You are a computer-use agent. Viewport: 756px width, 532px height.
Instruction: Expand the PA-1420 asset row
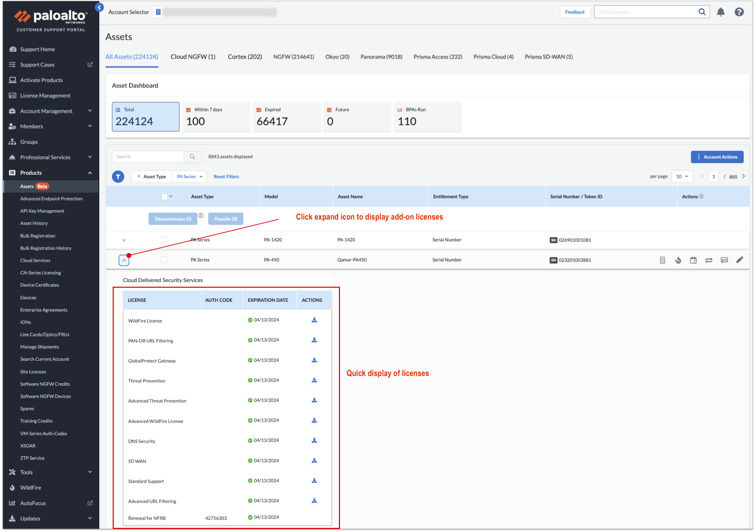124,240
